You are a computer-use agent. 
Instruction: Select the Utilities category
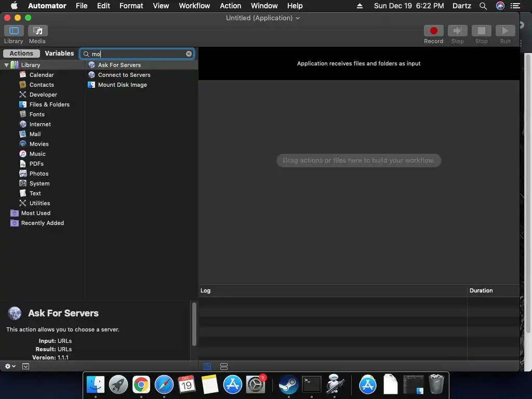pos(42,203)
